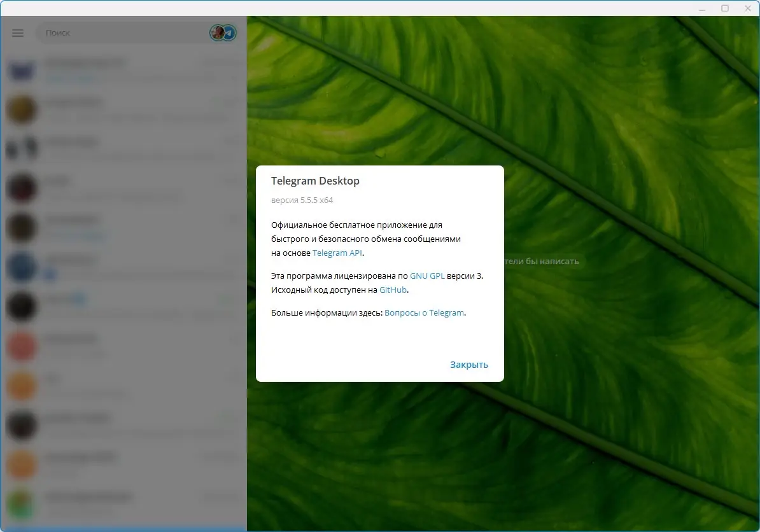Open the hamburger main menu
The image size is (760, 532).
pos(18,33)
